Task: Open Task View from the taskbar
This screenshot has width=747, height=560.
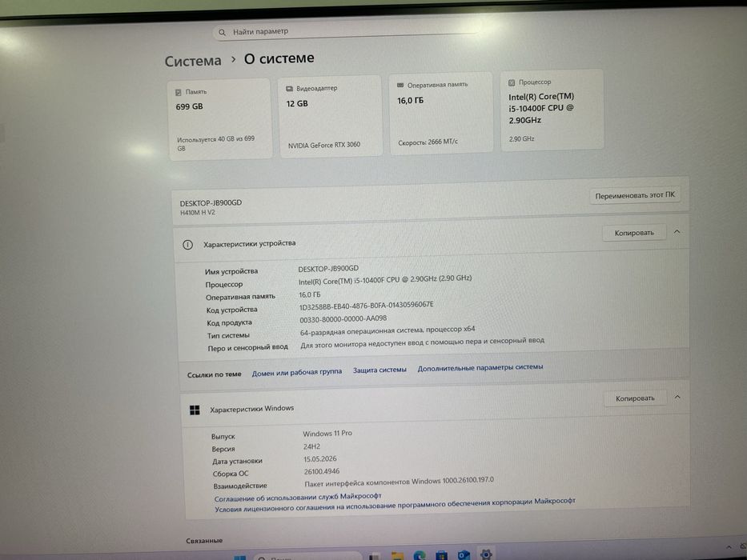Action: pos(375,556)
